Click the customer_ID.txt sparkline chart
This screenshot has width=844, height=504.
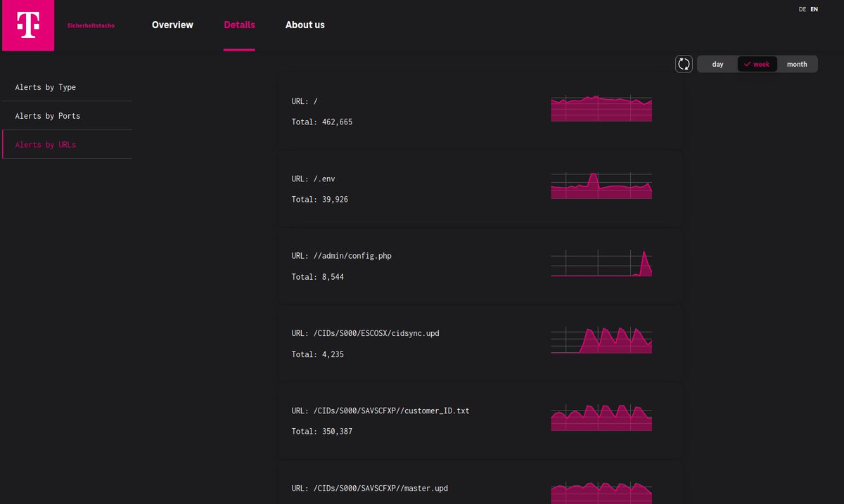601,417
